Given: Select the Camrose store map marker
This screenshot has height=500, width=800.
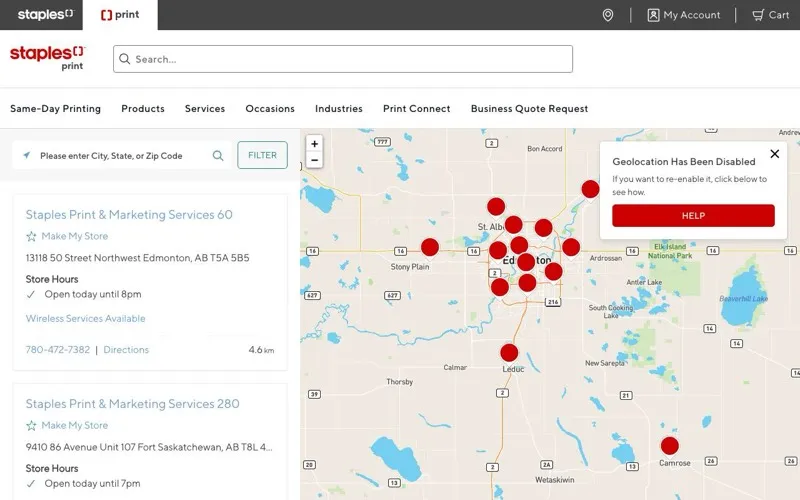Looking at the screenshot, I should click(669, 445).
